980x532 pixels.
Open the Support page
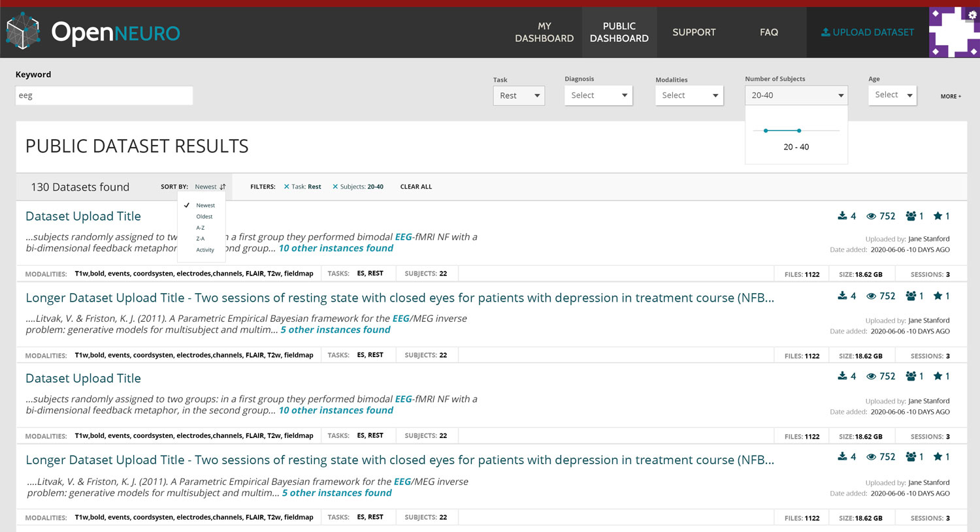point(694,32)
